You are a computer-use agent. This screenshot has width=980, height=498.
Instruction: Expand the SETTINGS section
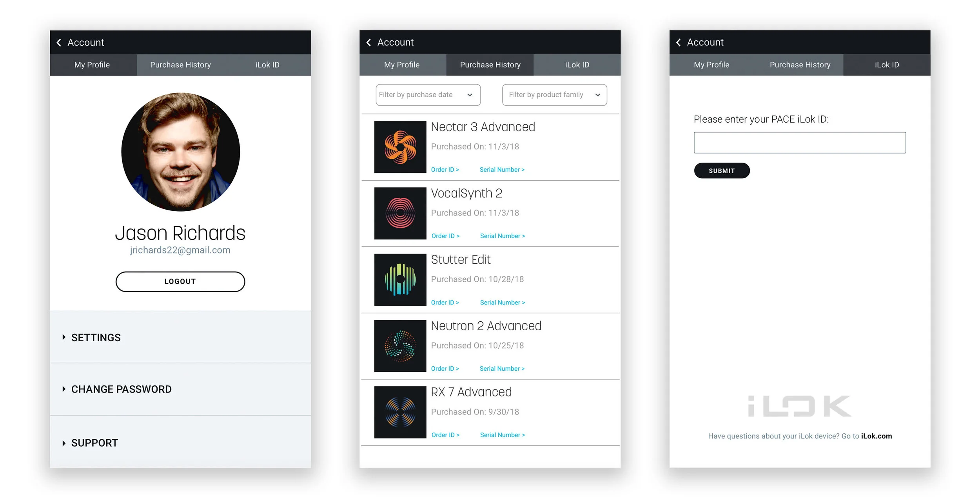pyautogui.click(x=96, y=337)
